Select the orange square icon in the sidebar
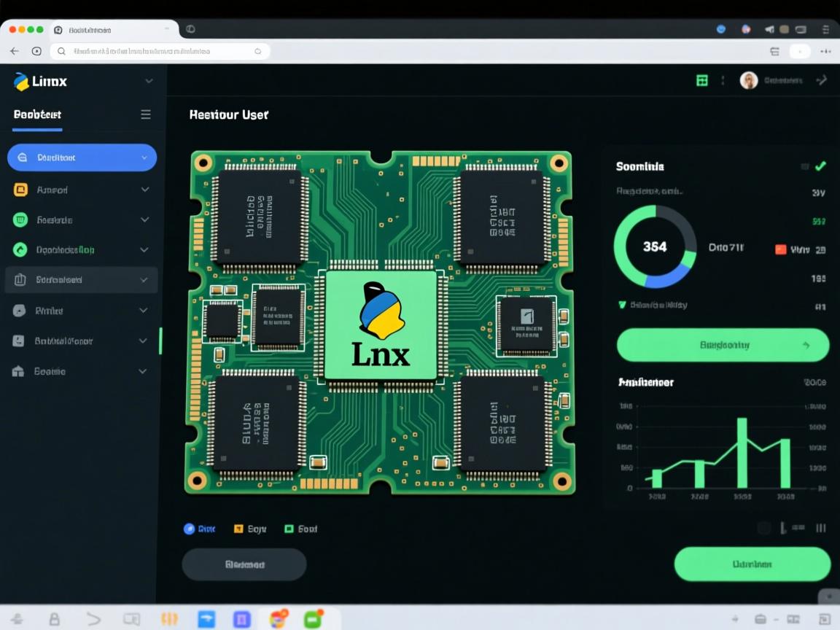Viewport: 840px width, 630px height. 22,190
